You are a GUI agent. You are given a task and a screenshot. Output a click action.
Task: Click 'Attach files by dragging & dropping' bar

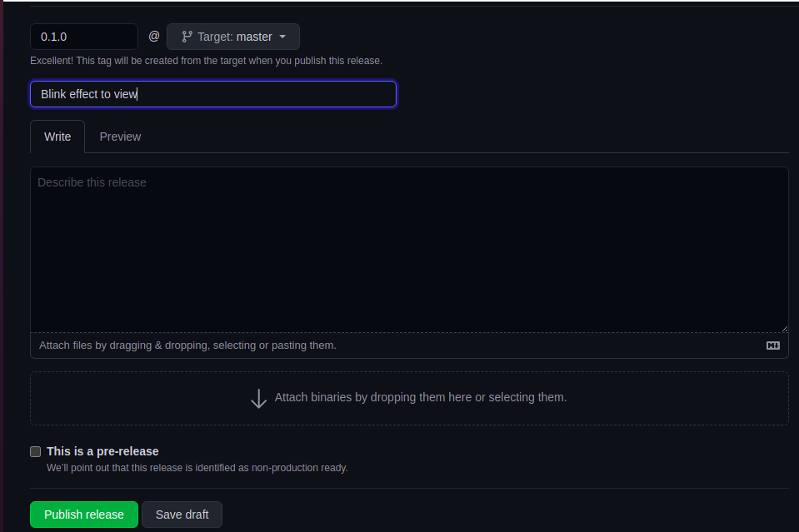(x=409, y=346)
